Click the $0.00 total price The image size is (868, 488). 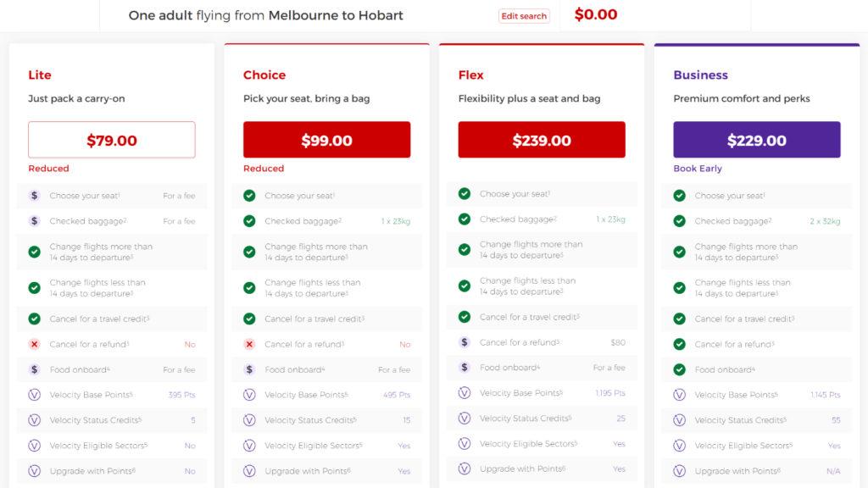[596, 15]
